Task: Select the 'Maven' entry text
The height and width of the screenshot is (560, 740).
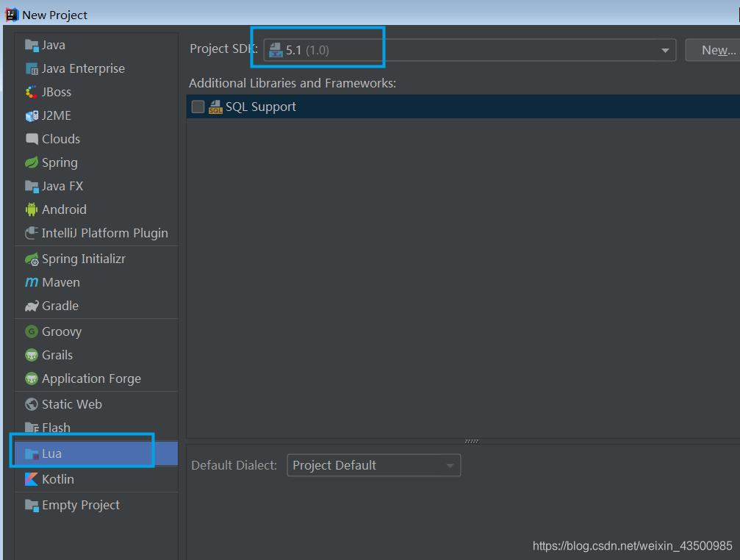Action: click(x=61, y=283)
